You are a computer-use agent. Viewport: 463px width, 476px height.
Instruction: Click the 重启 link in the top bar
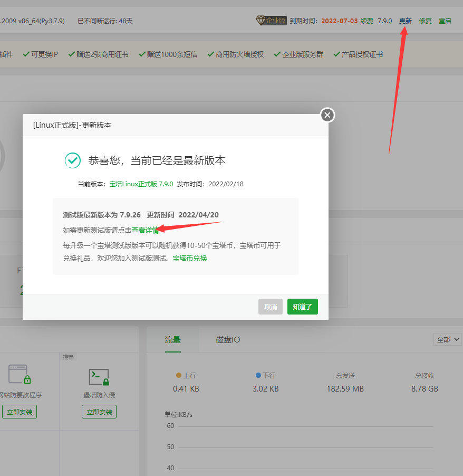coord(445,21)
